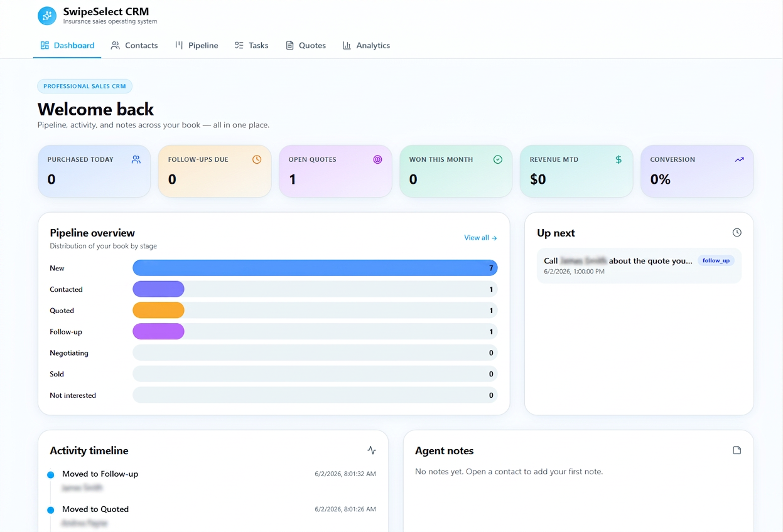Viewport: 783px width, 532px height.
Task: Click the Sold stage bar
Action: [315, 374]
